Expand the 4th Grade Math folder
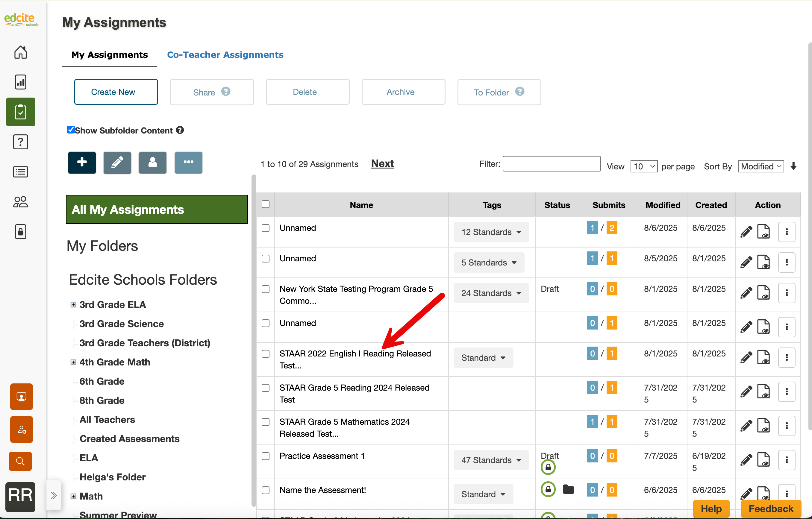This screenshot has height=519, width=812. pos(73,362)
